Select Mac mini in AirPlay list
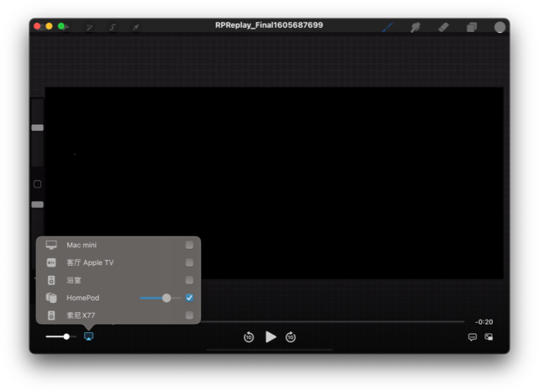This screenshot has height=392, width=539. coord(119,245)
